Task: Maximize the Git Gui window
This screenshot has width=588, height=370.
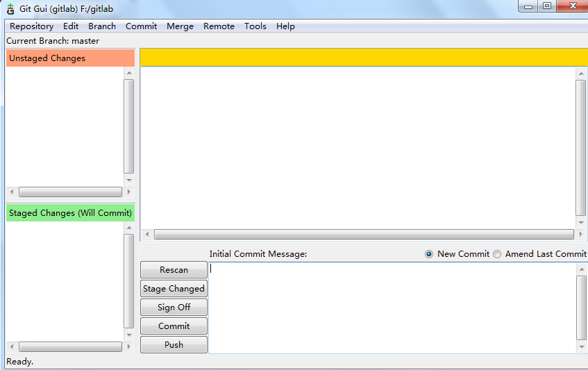Action: pyautogui.click(x=547, y=6)
